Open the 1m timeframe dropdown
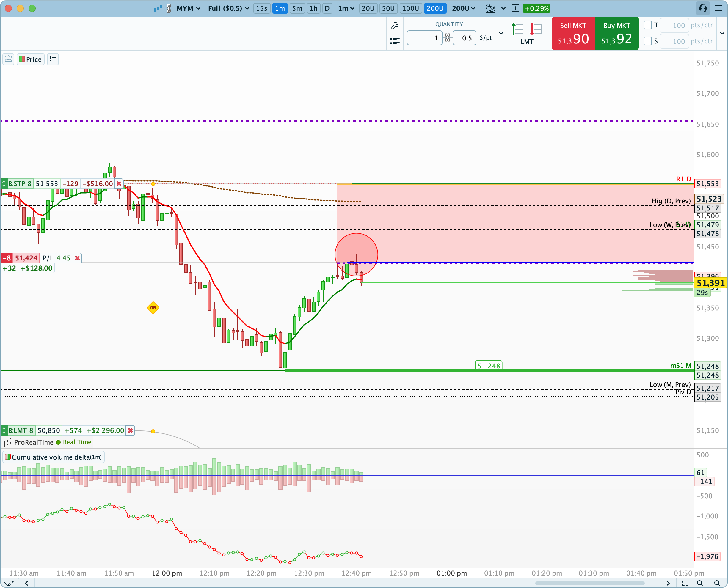The height and width of the screenshot is (588, 728). pyautogui.click(x=346, y=8)
